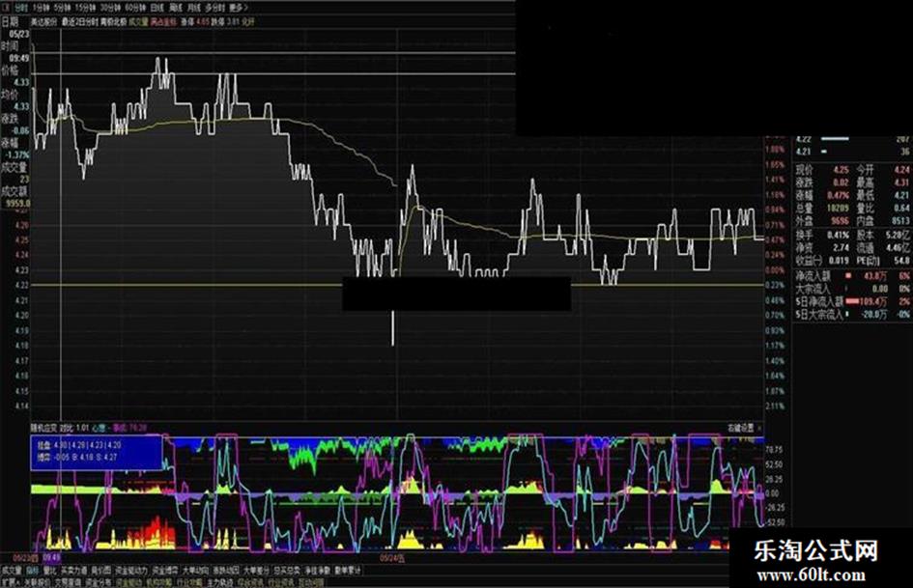Open 资金分布 in the 扩展 row
The height and width of the screenshot is (588, 913).
click(98, 582)
